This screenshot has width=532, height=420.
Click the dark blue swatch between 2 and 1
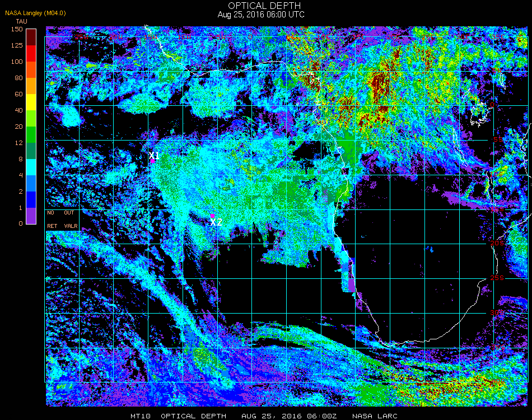tap(31, 199)
